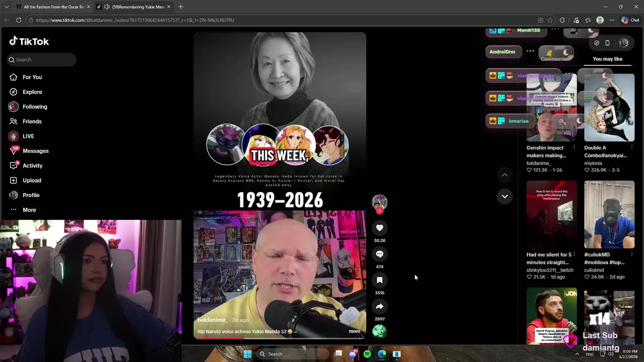Open the profile avatar menu
Screen dimensions: 644x362
624,43
